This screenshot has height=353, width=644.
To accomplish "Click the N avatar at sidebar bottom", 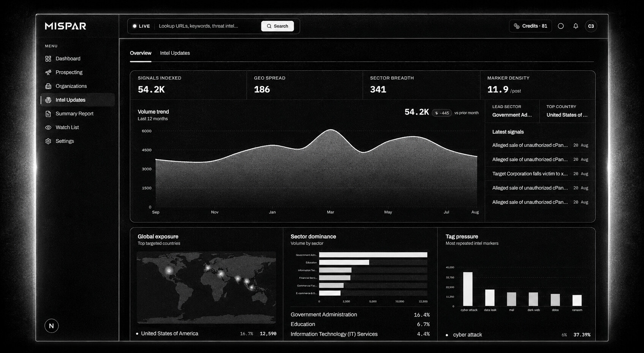I will 51,326.
